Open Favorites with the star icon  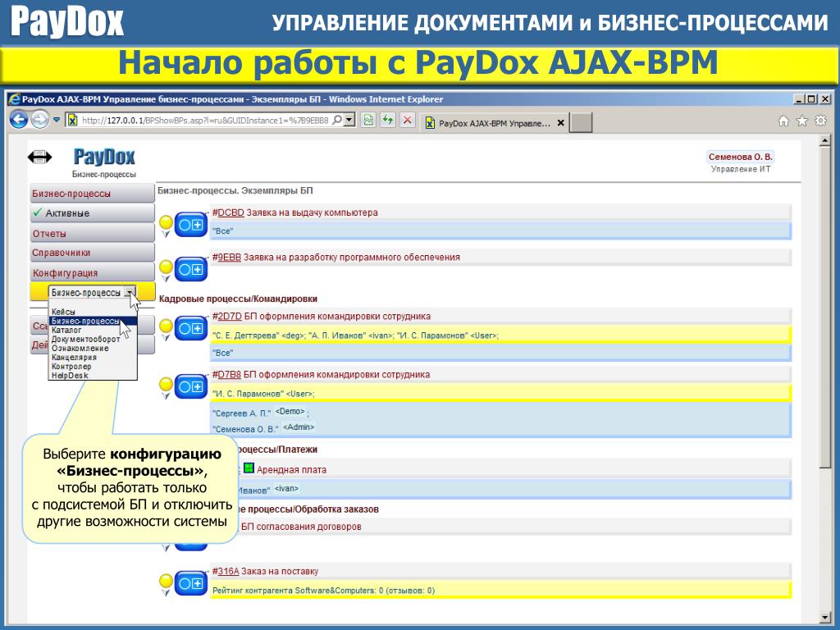point(802,121)
